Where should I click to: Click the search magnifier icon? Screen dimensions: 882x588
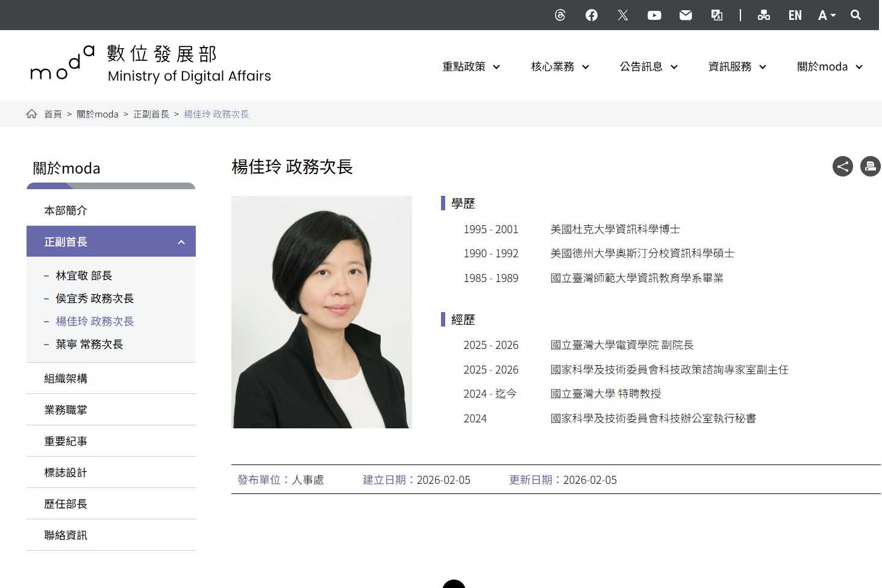point(855,15)
